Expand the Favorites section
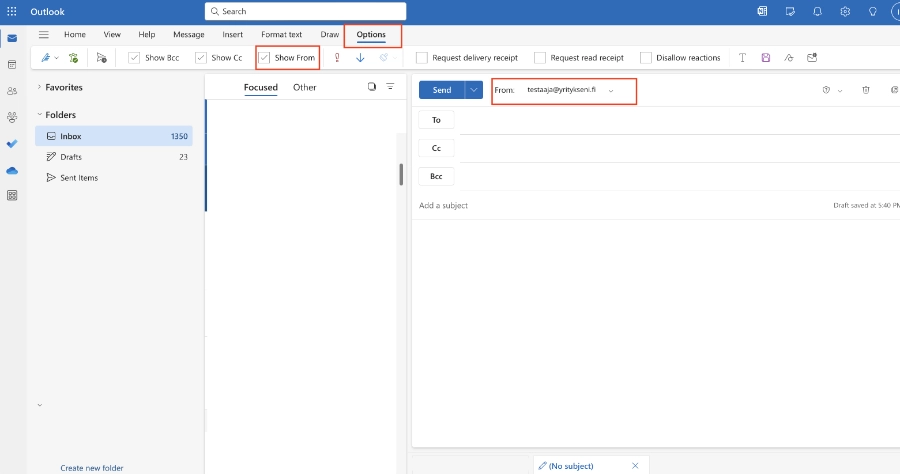900x474 pixels. point(39,87)
